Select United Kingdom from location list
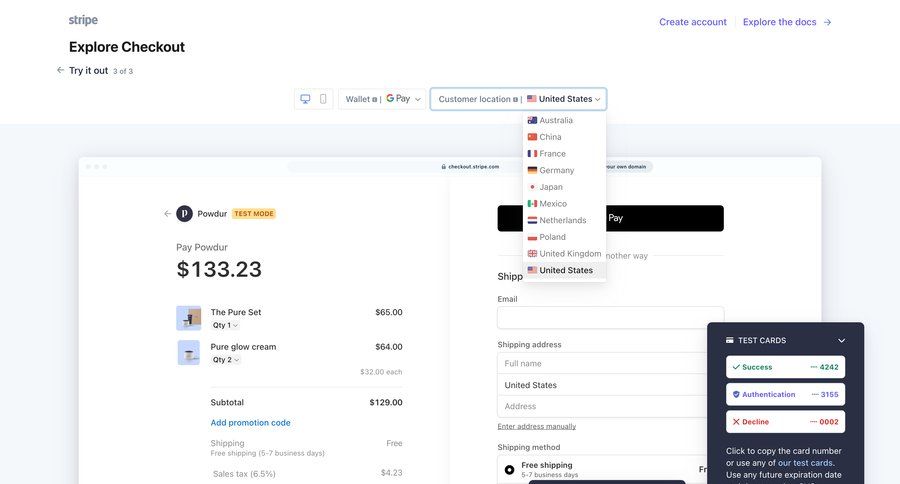This screenshot has width=900, height=484. coord(564,253)
